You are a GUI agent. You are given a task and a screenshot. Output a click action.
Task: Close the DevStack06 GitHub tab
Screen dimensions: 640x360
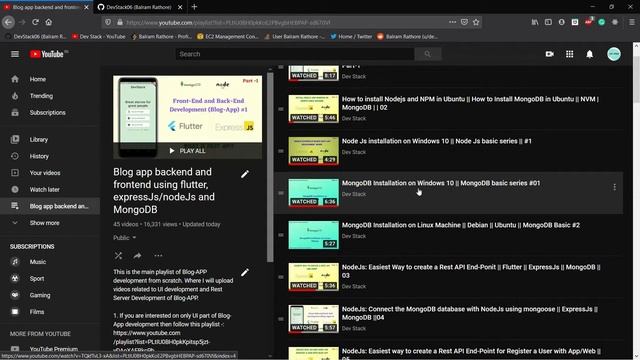pyautogui.click(x=180, y=7)
